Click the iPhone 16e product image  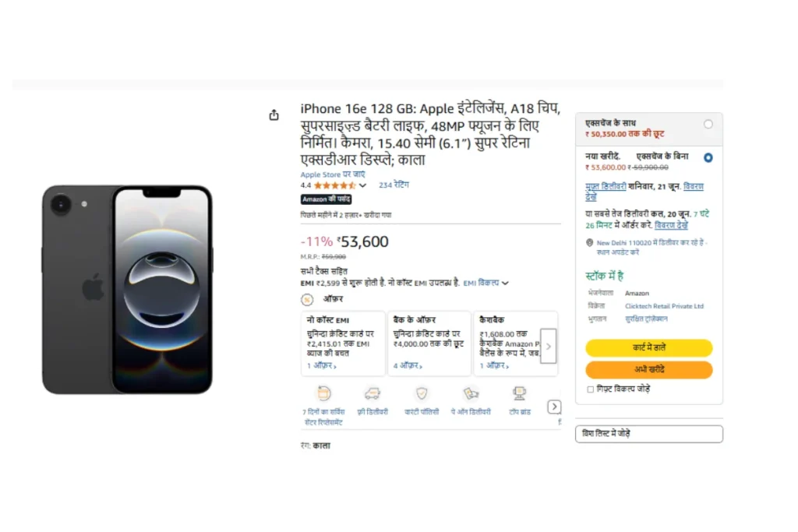click(x=127, y=290)
